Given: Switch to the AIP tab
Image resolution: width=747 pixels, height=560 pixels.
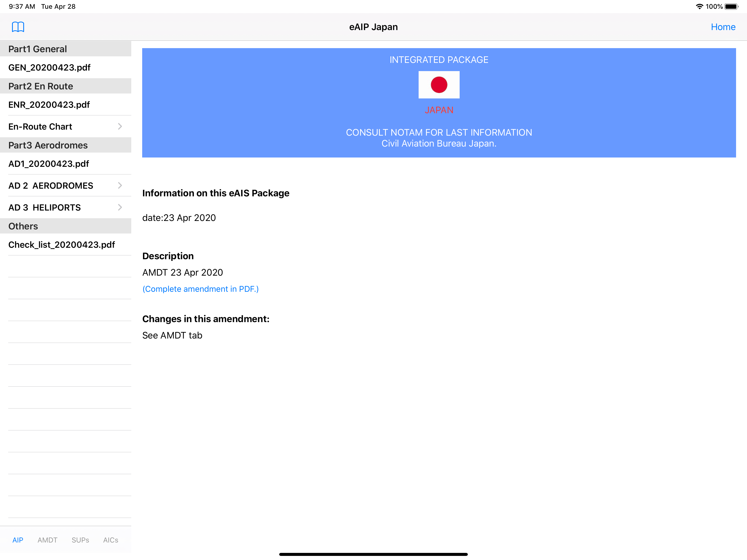Looking at the screenshot, I should coord(18,540).
